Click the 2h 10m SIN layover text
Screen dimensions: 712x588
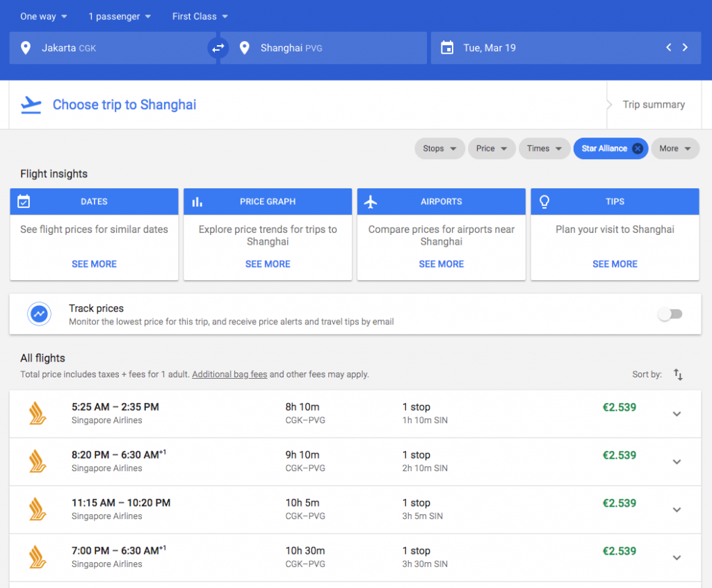click(x=425, y=468)
